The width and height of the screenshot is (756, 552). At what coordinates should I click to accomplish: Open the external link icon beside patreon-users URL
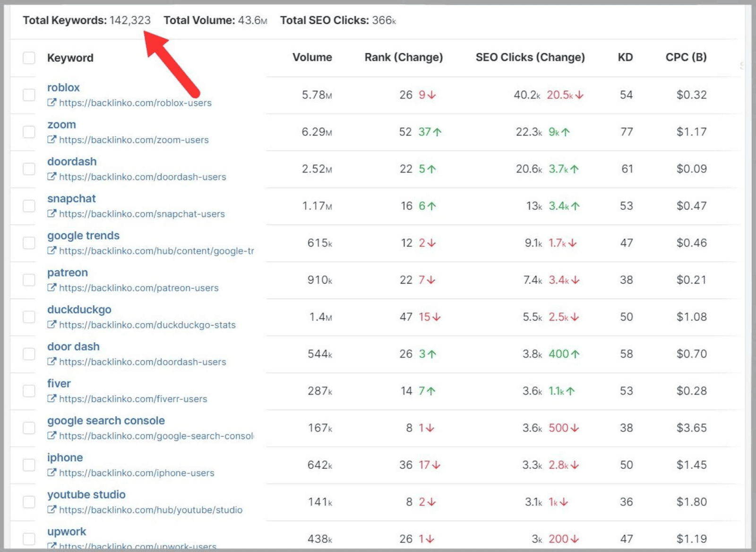point(52,288)
